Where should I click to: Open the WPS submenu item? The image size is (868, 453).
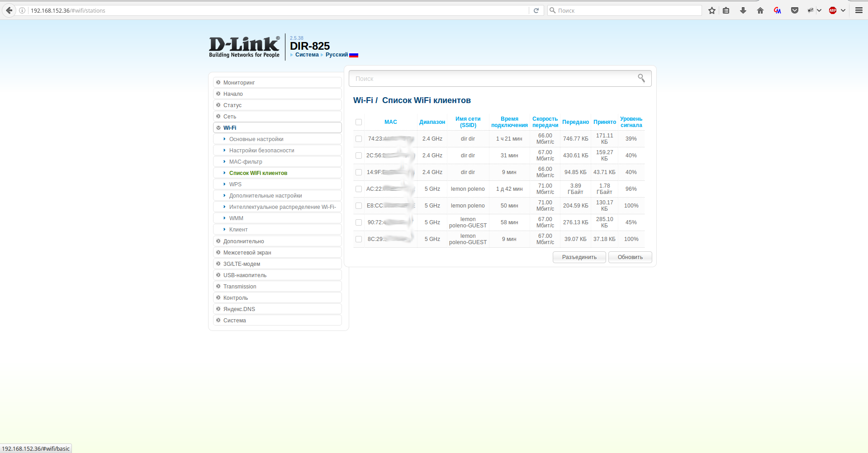pyautogui.click(x=277, y=184)
